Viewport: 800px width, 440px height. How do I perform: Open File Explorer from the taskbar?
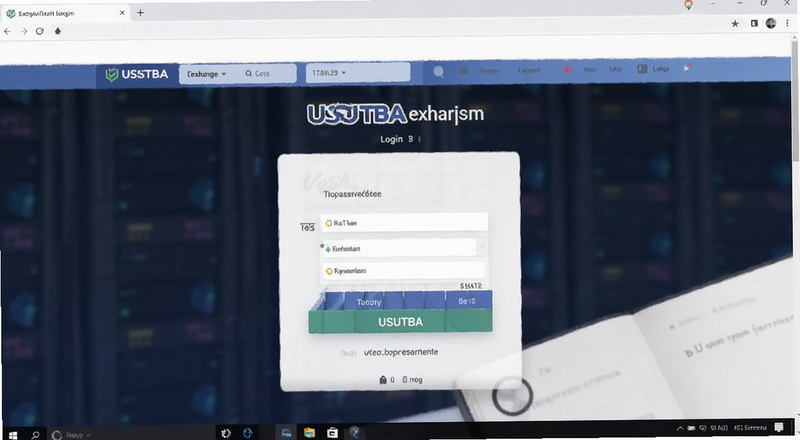coord(310,433)
